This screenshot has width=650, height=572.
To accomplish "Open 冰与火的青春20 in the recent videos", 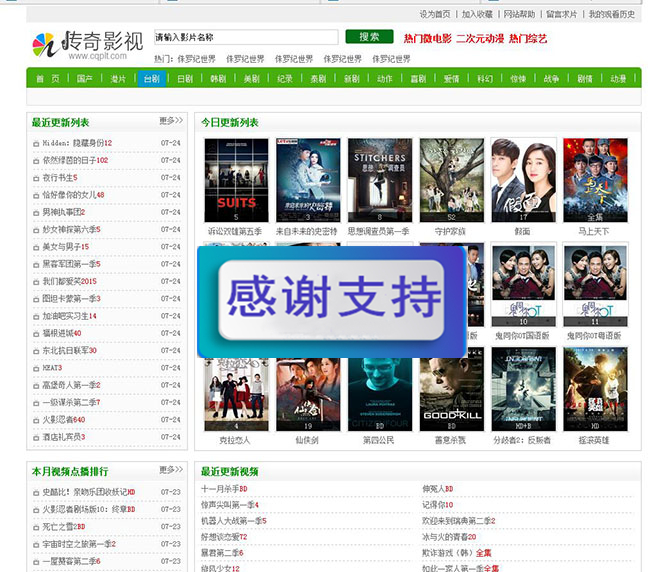I will tap(449, 537).
